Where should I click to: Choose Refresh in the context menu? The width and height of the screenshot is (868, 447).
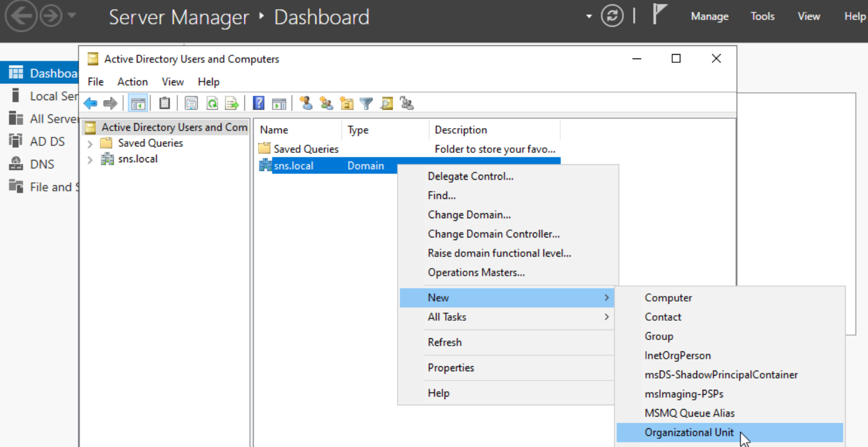point(508,342)
